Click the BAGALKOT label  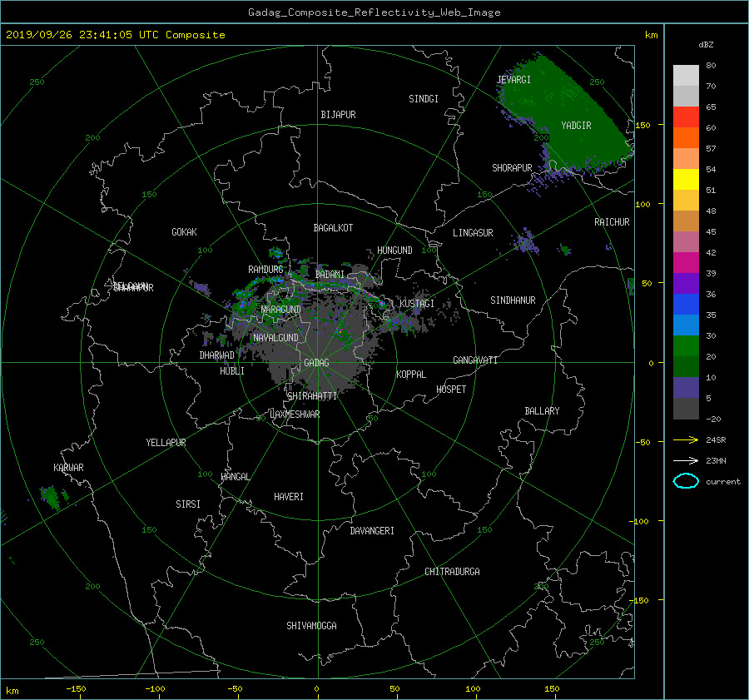[333, 228]
